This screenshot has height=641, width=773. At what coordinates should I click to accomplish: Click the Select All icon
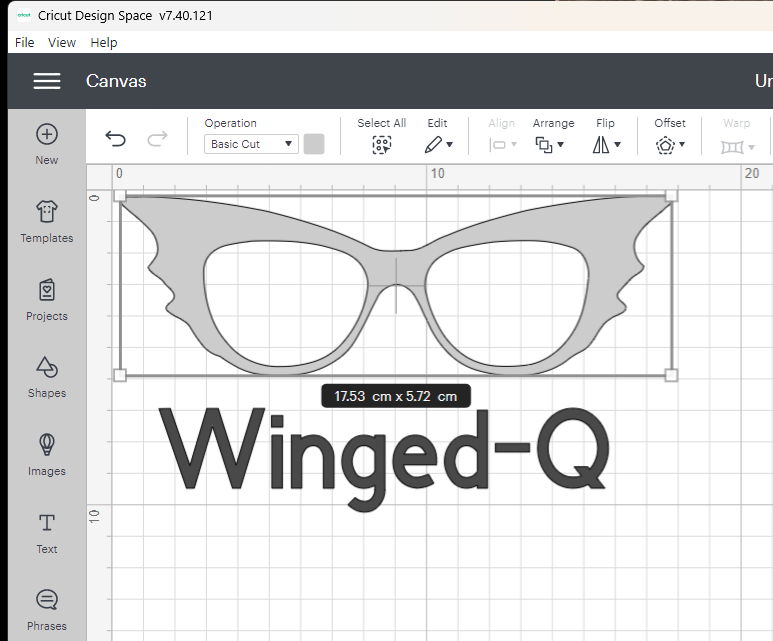click(x=381, y=145)
